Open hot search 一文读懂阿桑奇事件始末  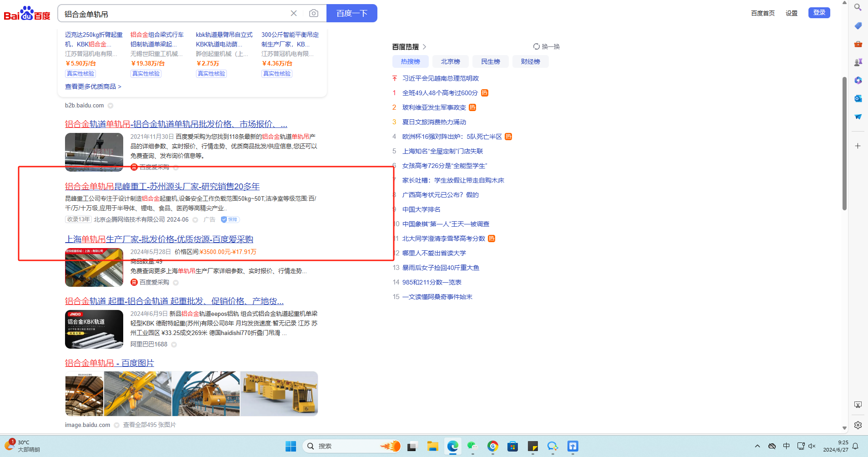pos(437,297)
